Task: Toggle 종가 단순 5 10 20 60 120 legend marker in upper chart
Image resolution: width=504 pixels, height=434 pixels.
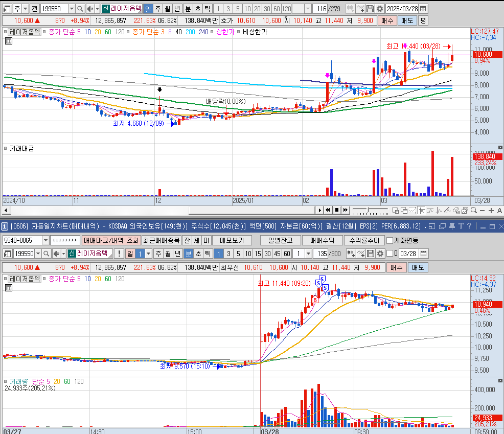Action: tap(44, 32)
